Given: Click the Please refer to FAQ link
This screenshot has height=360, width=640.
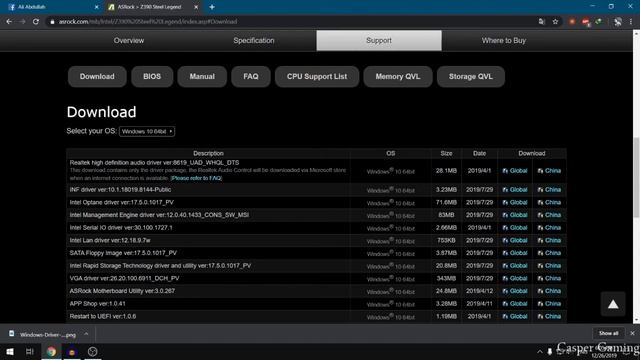Looking at the screenshot, I should point(196,178).
